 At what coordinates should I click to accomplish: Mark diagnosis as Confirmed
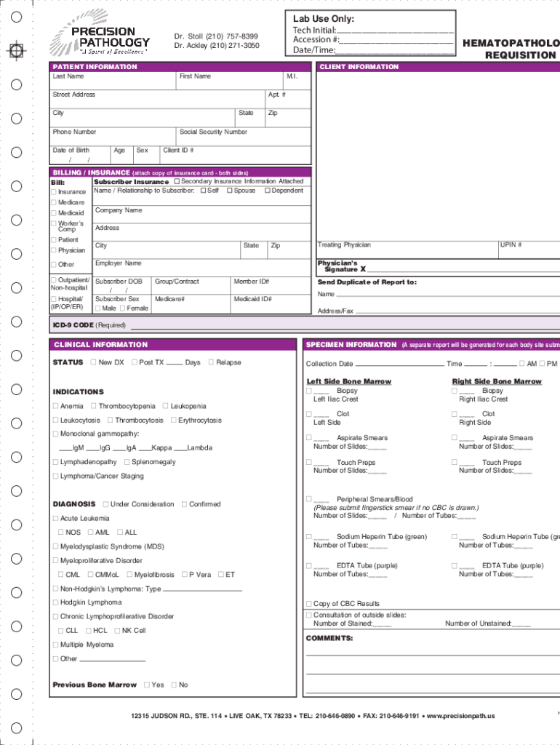coord(184,504)
